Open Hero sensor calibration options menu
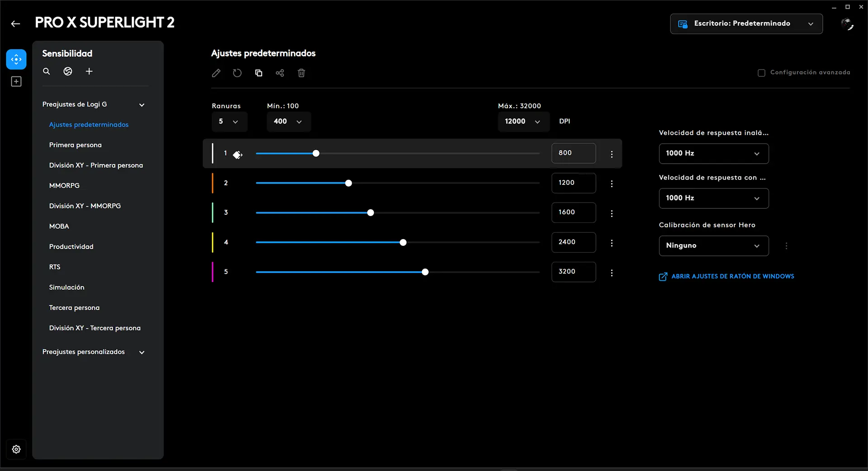 click(x=786, y=246)
